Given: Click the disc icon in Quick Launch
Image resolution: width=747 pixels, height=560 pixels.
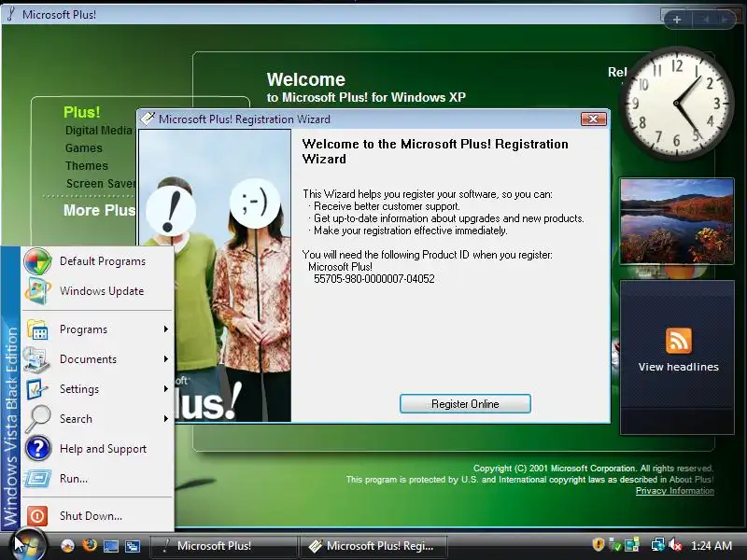Looking at the screenshot, I should 67,546.
